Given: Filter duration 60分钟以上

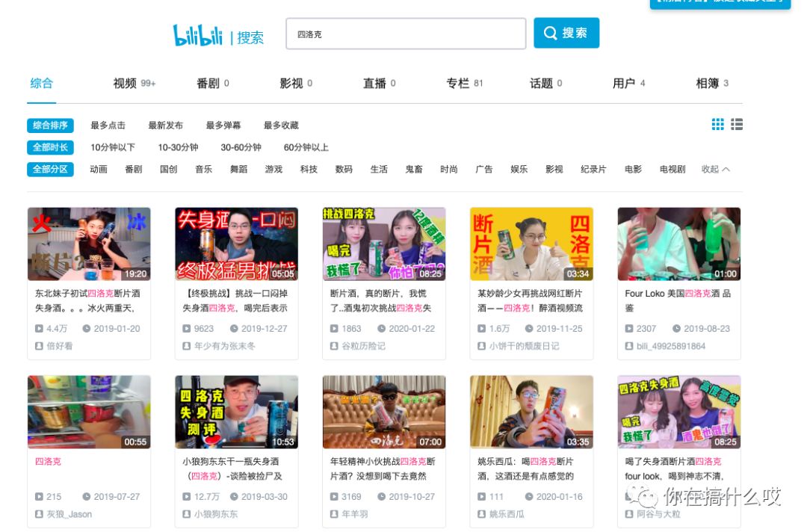Looking at the screenshot, I should (x=306, y=147).
